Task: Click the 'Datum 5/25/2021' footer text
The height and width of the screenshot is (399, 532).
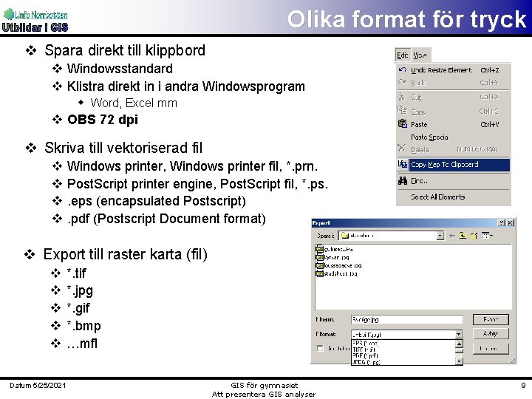Action: (38, 386)
